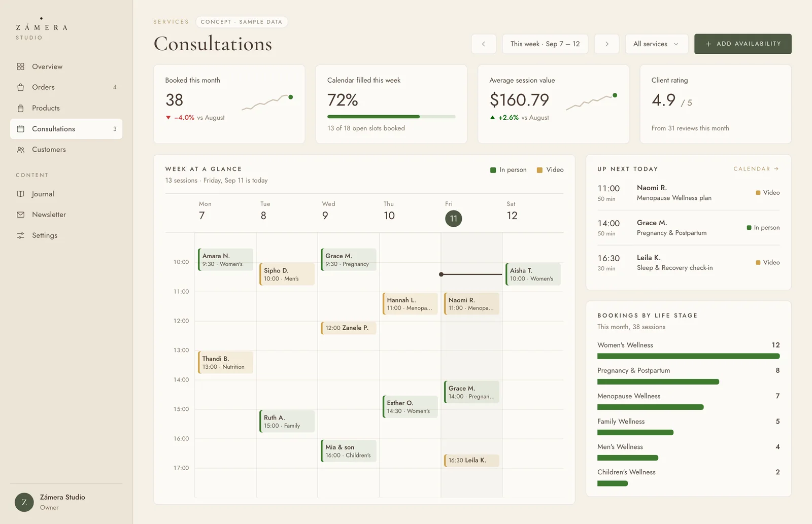The width and height of the screenshot is (812, 524).
Task: Select the Consultations menu item
Action: (66, 129)
